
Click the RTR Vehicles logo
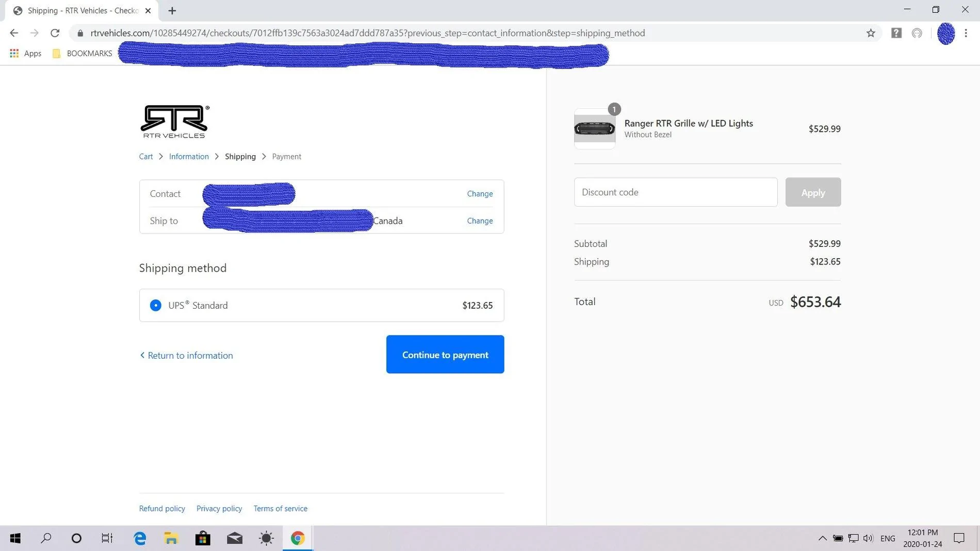[x=175, y=122]
